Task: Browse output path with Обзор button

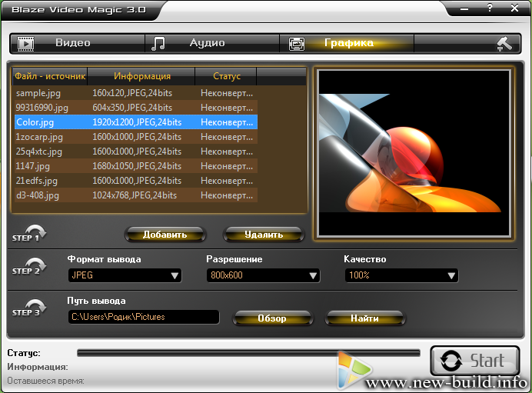Action: pos(272,318)
